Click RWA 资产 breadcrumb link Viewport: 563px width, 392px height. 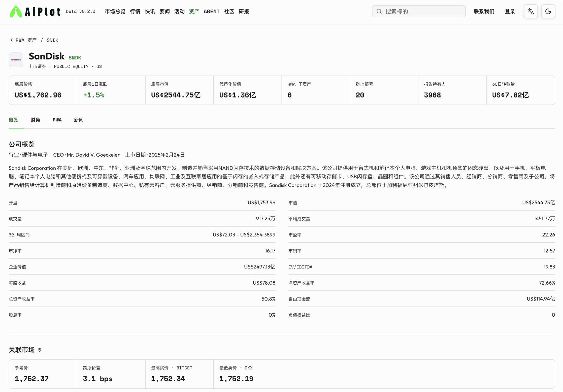point(26,40)
